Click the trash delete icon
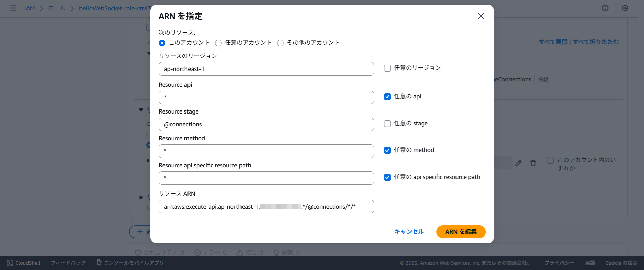The image size is (644, 270). click(x=533, y=163)
